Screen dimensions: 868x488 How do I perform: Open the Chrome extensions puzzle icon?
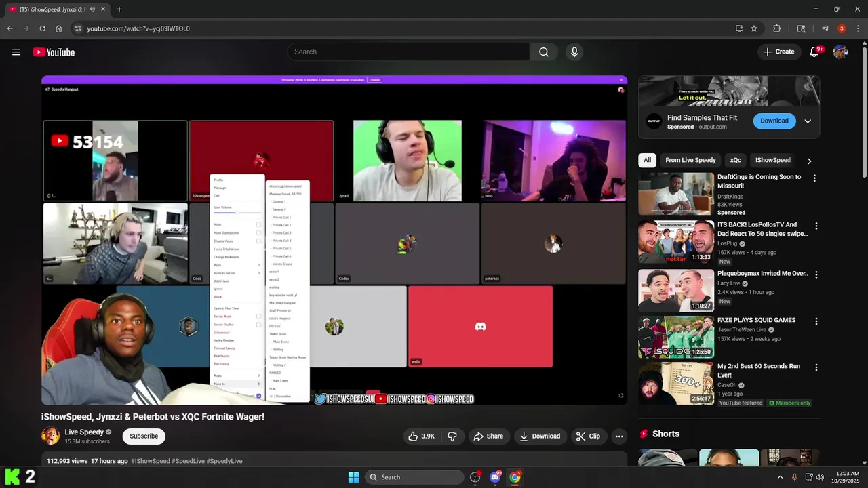777,28
